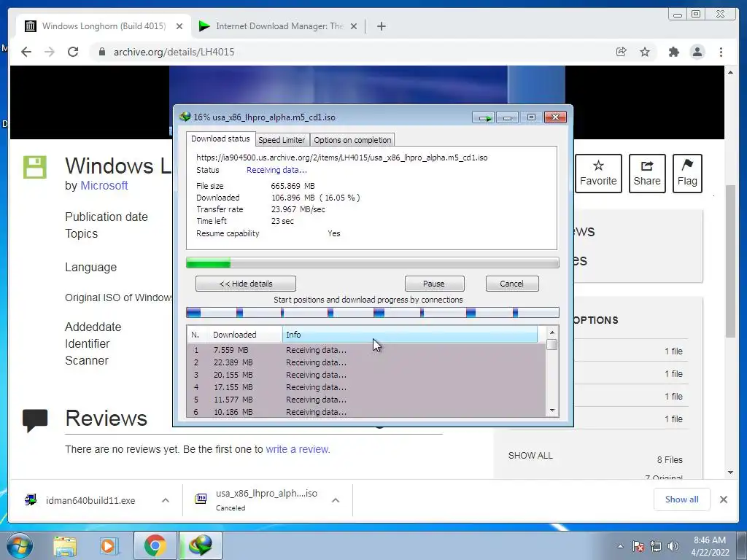Go back in Chrome browser
747x560 pixels.
click(26, 52)
